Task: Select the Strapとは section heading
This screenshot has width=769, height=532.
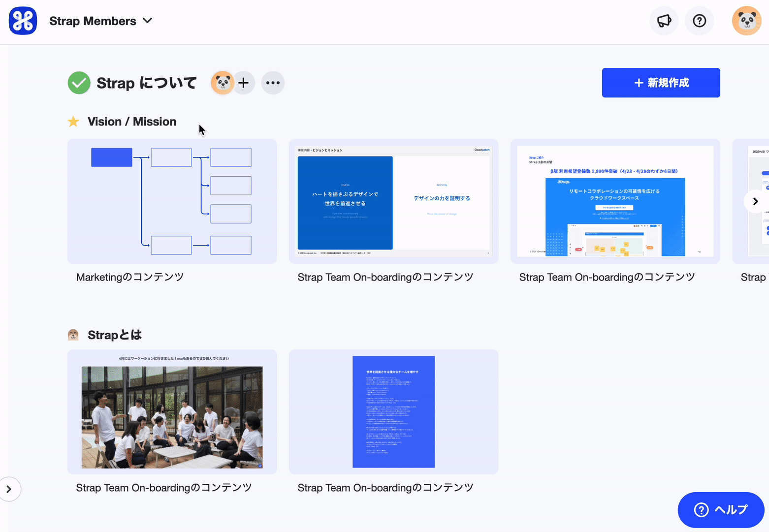Action: tap(115, 335)
